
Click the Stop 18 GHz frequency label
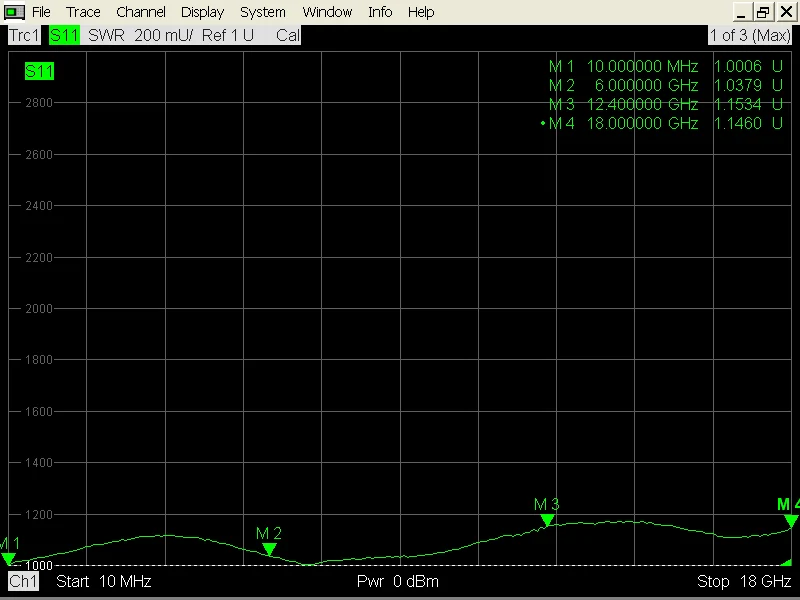[744, 581]
